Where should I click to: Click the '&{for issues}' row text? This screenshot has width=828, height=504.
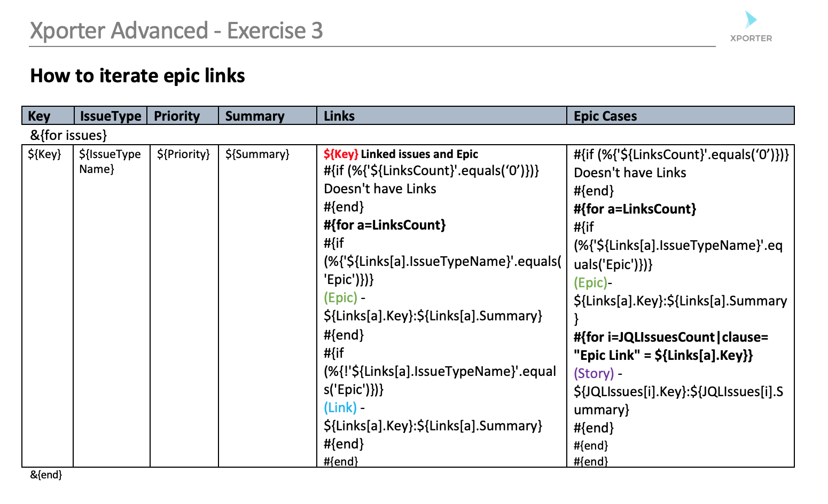click(69, 135)
